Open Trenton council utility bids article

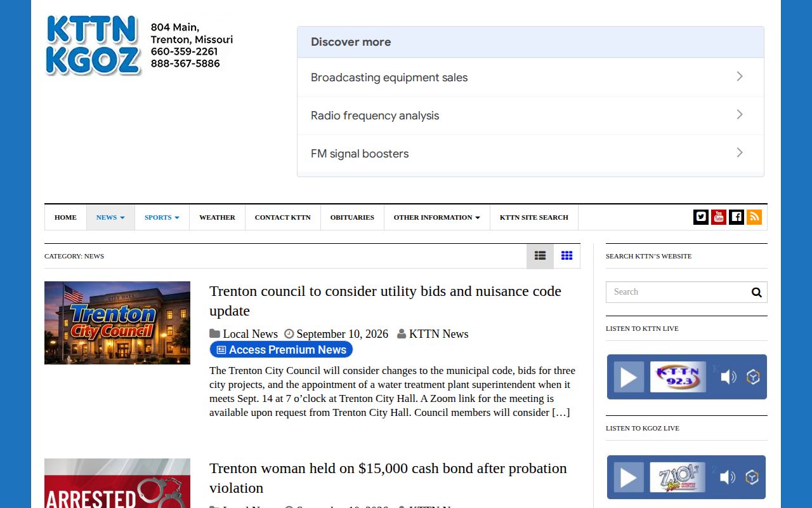pos(385,301)
